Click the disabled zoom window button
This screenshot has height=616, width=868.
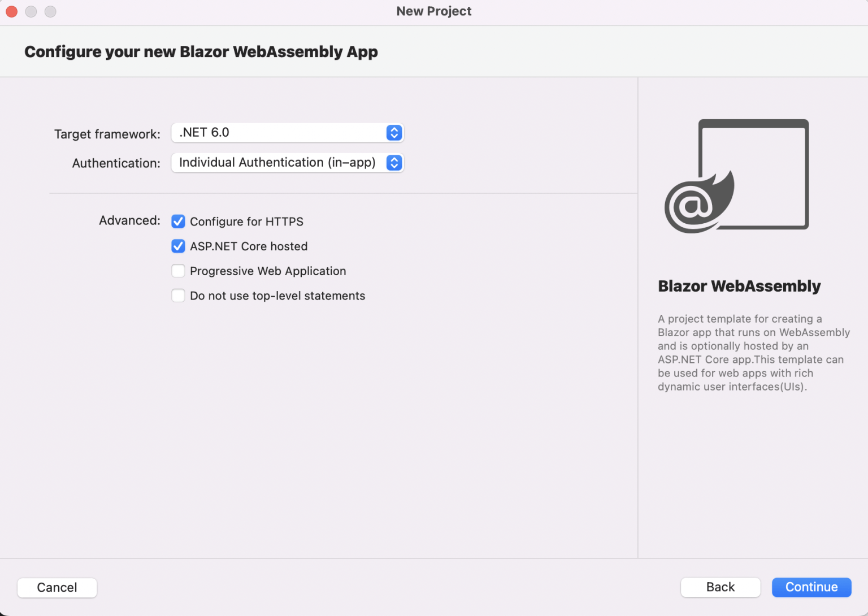click(x=50, y=11)
